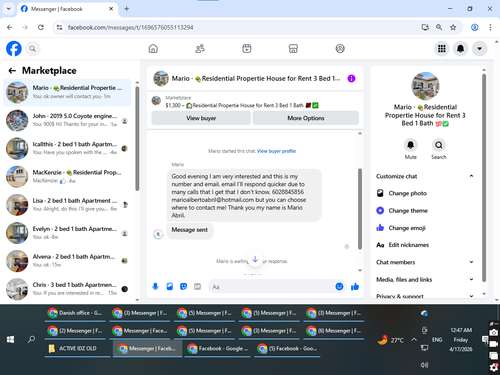Open chat with Icallthis 2 bed apartment
The image size is (500, 375).
pos(67,148)
